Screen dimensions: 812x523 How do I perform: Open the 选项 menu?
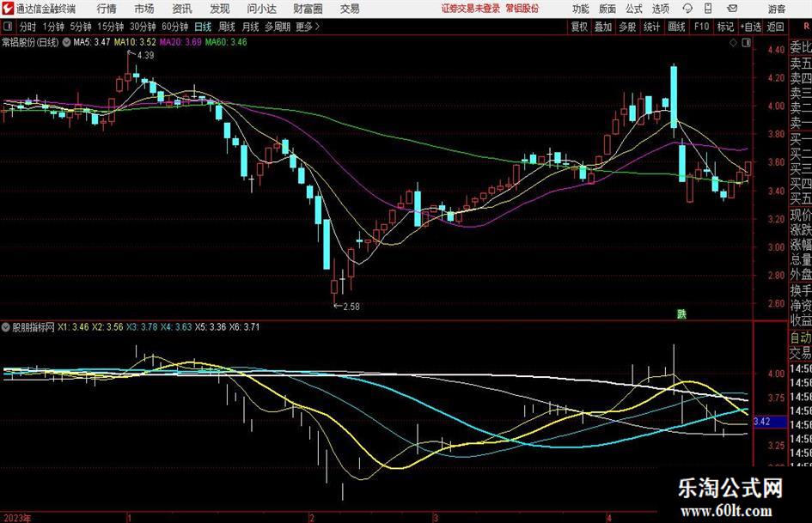tap(660, 9)
